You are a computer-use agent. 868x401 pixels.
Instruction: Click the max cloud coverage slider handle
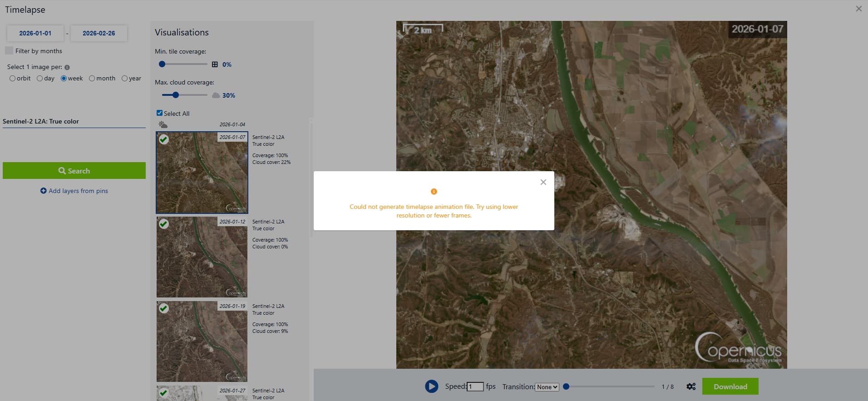pos(176,95)
